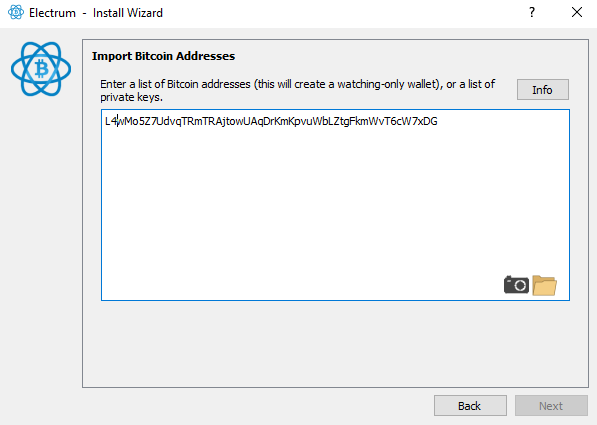Open the folder icon to load file

tap(544, 285)
